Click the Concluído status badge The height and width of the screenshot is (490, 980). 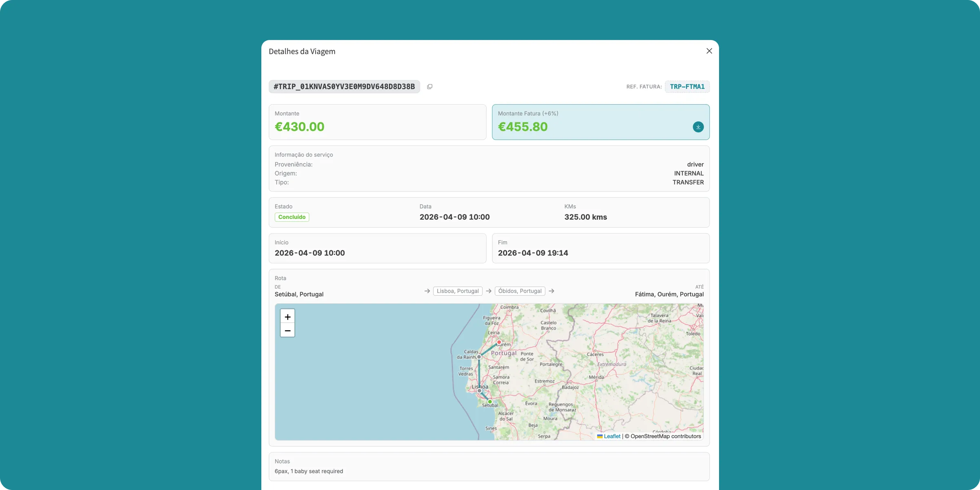click(x=292, y=217)
